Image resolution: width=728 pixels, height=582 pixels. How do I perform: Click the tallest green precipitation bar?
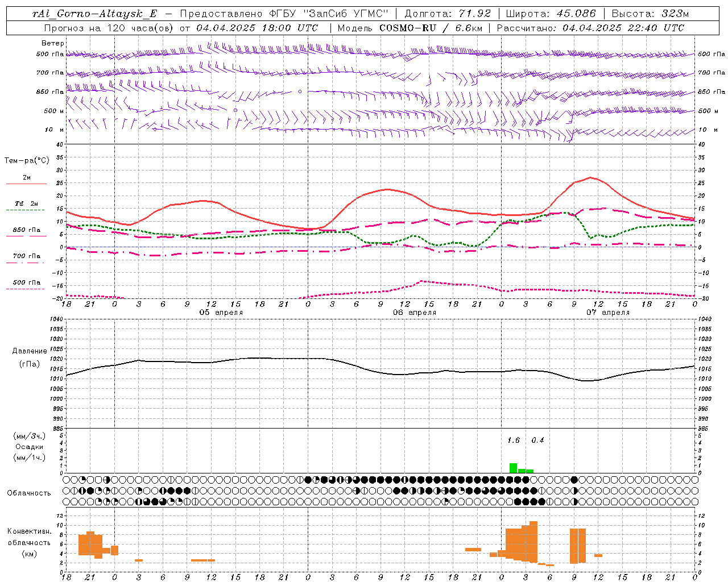pyautogui.click(x=513, y=468)
